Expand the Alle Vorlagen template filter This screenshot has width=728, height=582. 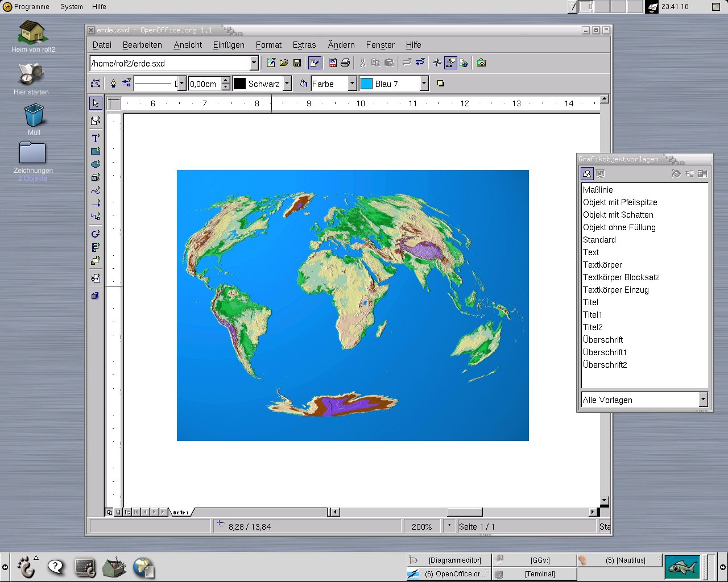[x=703, y=400]
